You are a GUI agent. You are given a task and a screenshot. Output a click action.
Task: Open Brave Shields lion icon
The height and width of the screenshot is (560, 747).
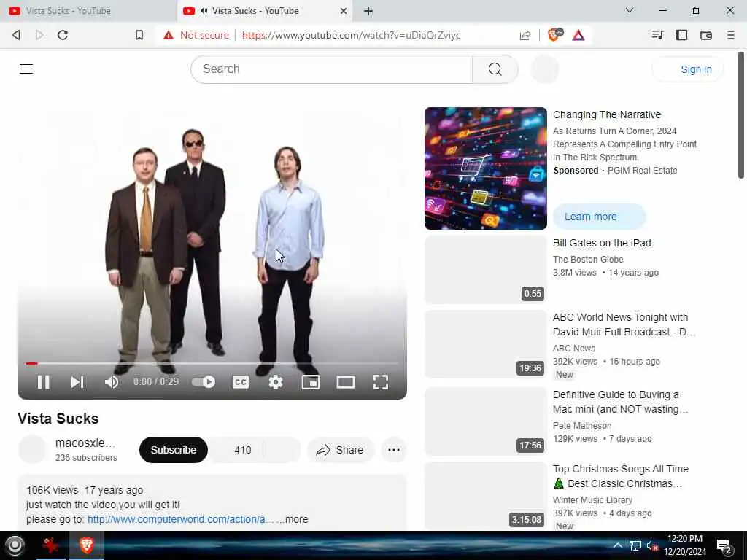tap(555, 35)
